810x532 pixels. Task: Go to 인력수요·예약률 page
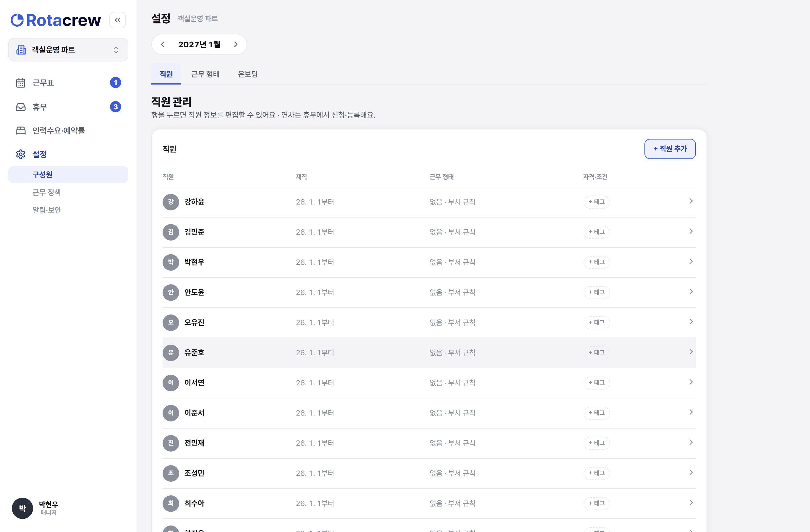(68, 131)
